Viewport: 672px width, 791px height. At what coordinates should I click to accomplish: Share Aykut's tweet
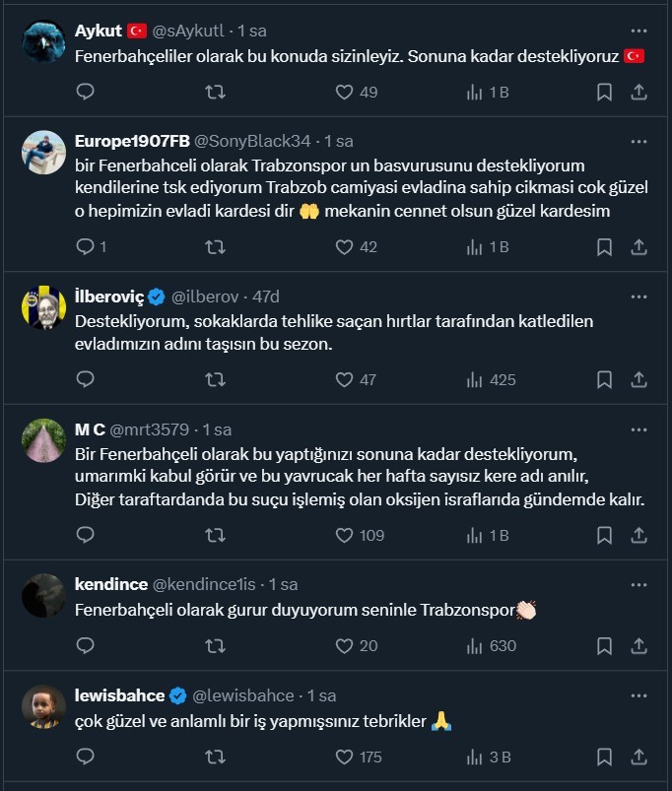tap(638, 92)
